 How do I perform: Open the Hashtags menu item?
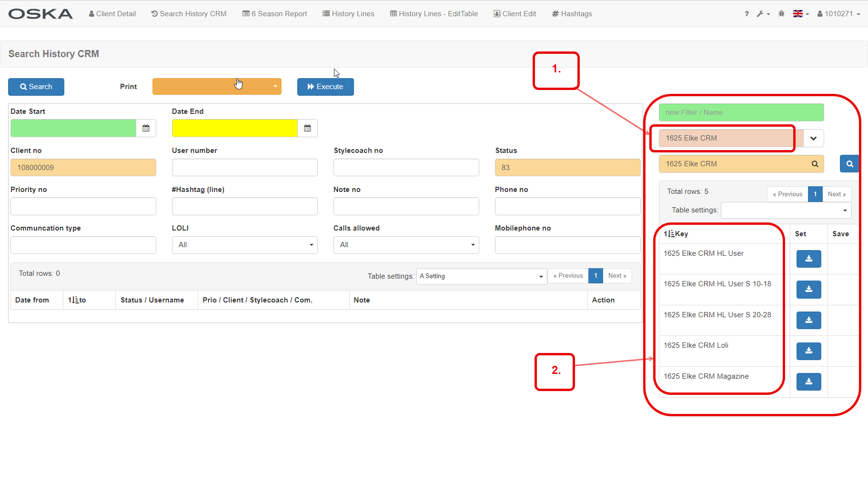coord(572,14)
